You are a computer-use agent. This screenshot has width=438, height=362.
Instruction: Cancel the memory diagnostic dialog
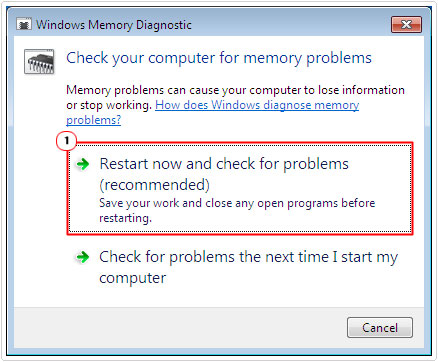[x=380, y=328]
